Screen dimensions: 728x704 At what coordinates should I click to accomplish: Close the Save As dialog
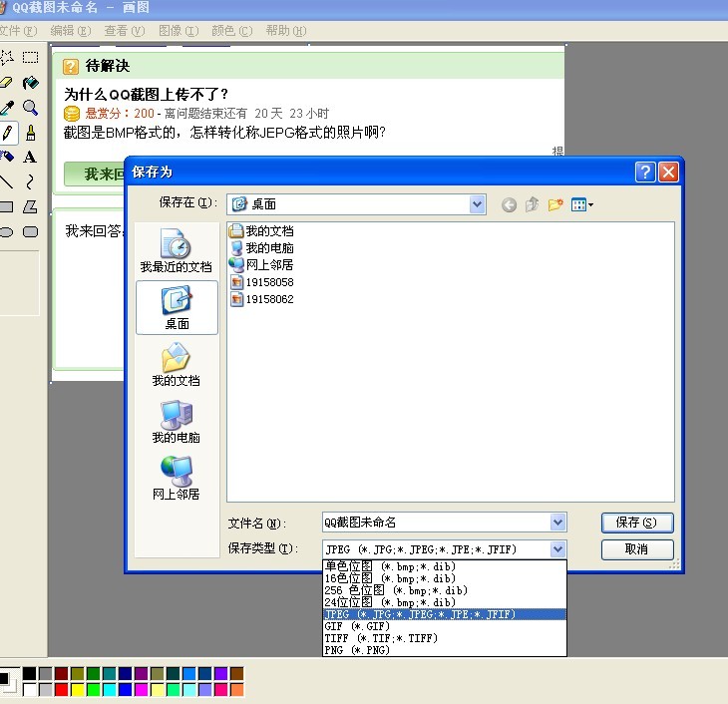(x=668, y=173)
